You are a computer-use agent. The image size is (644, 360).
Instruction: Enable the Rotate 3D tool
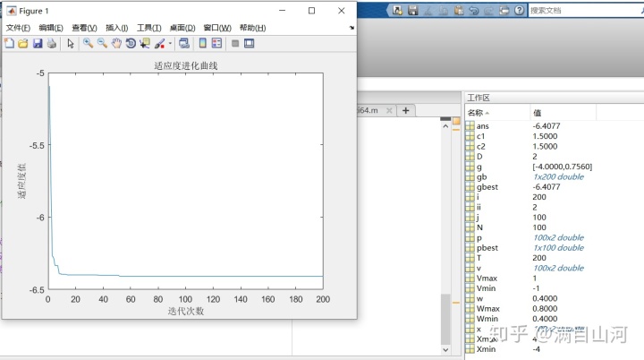click(131, 43)
